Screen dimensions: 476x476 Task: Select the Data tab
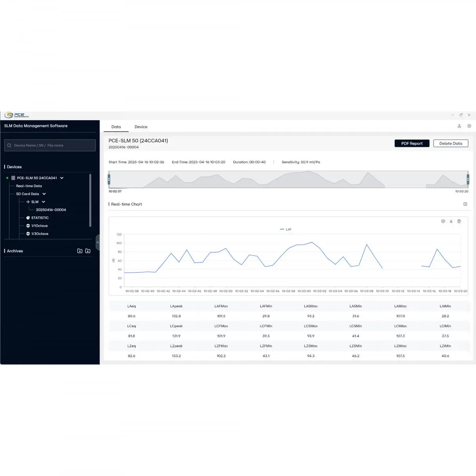pyautogui.click(x=116, y=127)
